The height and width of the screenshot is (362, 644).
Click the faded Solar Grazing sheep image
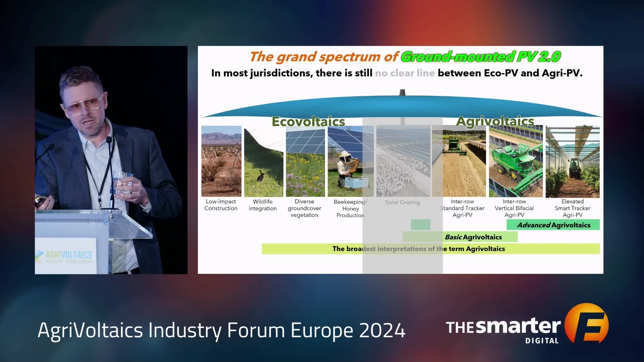tap(403, 161)
